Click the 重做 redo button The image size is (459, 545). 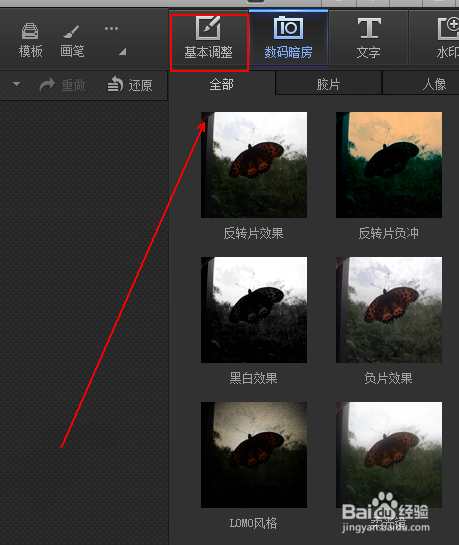(62, 85)
